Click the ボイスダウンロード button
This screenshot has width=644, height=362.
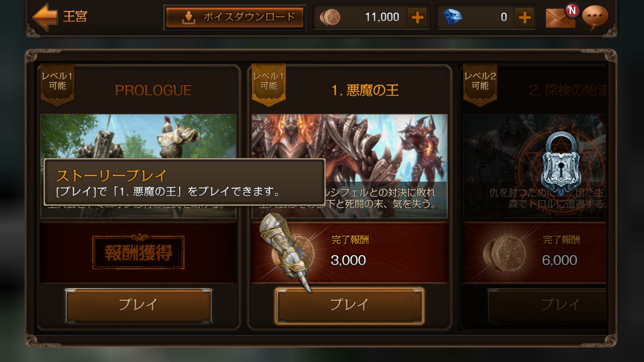[235, 18]
